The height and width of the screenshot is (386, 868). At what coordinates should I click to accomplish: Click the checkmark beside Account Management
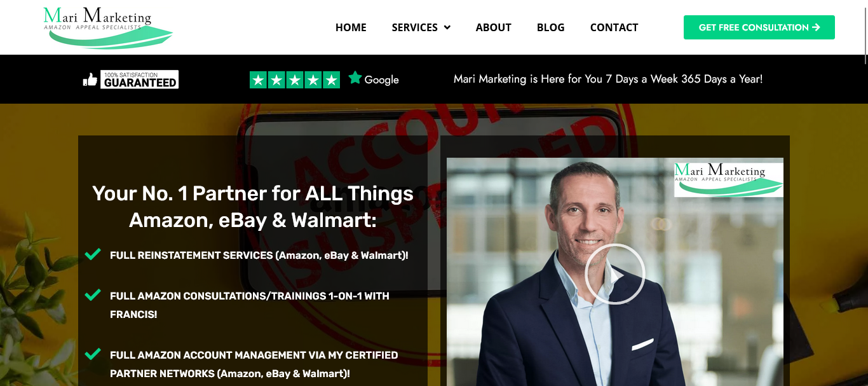[93, 354]
